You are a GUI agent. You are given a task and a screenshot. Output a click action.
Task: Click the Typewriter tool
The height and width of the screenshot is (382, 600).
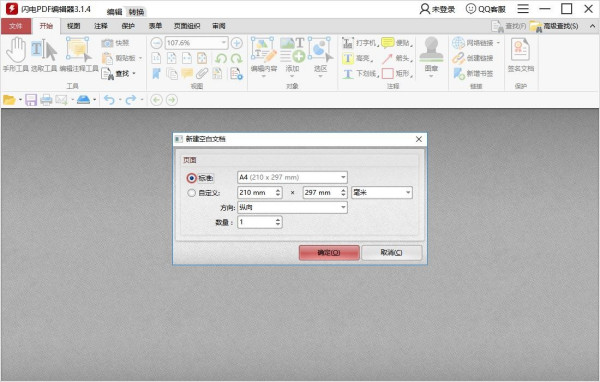pos(359,43)
